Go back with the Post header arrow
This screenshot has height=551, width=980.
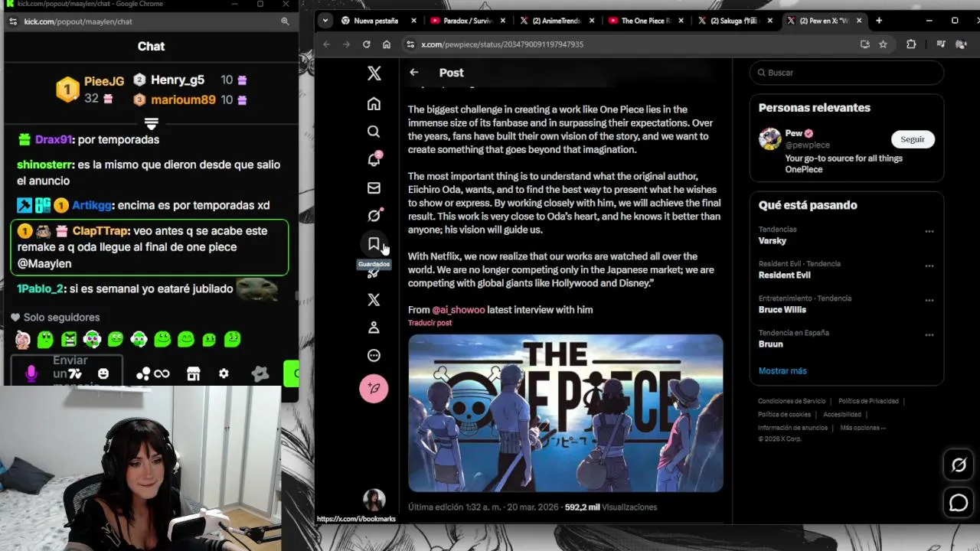[x=413, y=72]
